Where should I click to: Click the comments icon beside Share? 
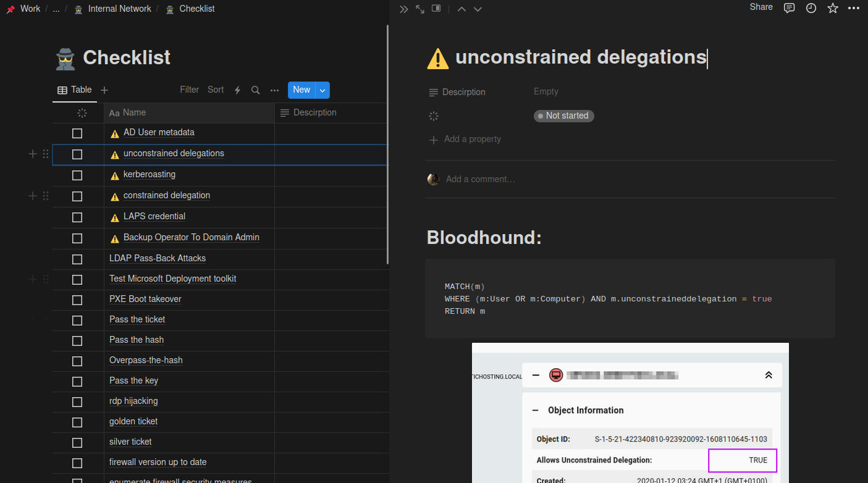789,8
